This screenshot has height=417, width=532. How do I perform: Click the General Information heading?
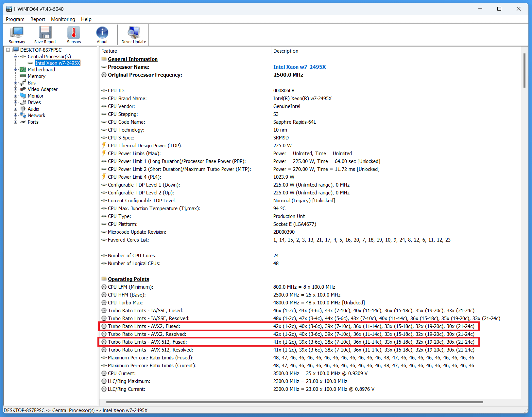point(133,59)
